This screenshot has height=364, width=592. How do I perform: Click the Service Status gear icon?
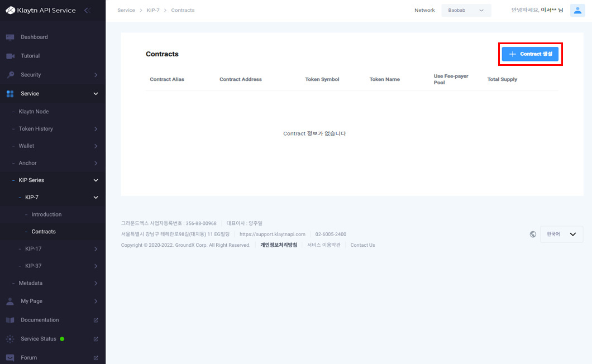(10, 339)
